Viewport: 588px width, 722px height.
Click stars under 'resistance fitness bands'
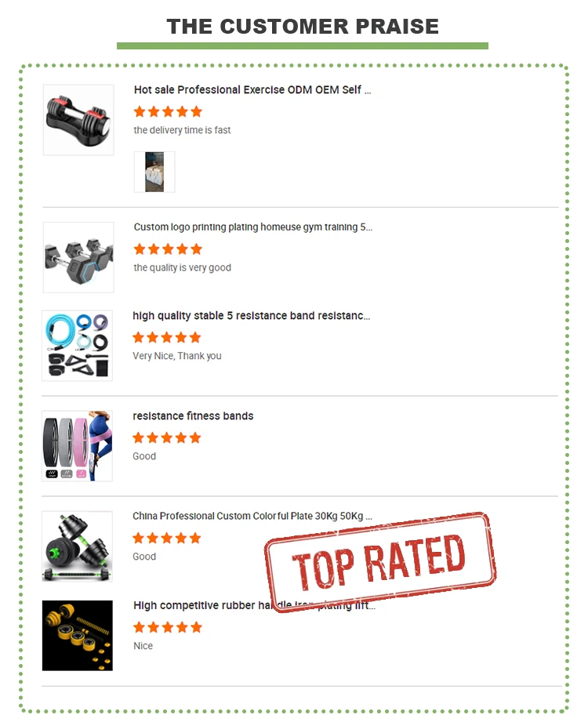click(x=167, y=438)
